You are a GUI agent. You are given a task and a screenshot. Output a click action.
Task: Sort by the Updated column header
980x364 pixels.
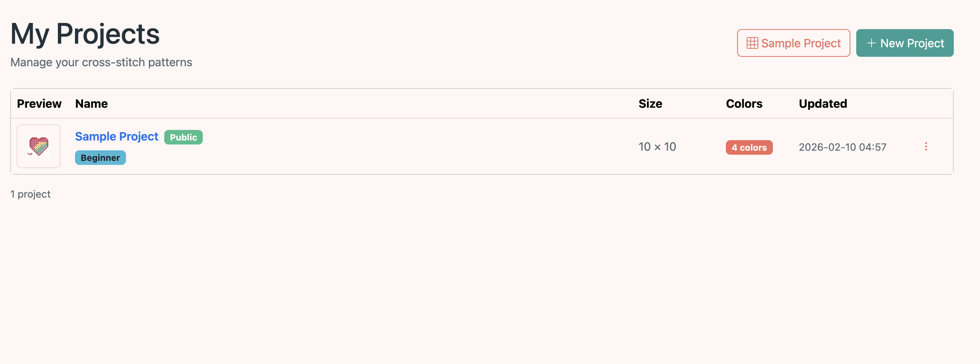click(x=822, y=103)
